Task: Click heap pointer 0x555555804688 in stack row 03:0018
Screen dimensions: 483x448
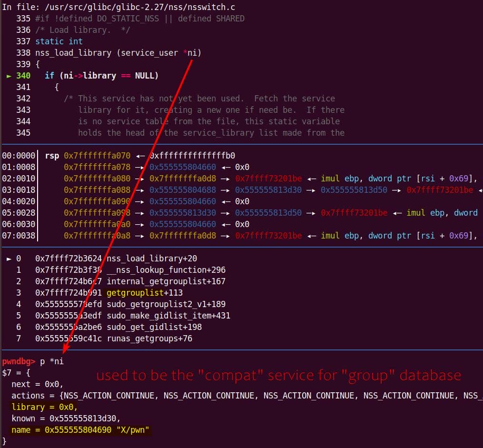Action: 183,190
